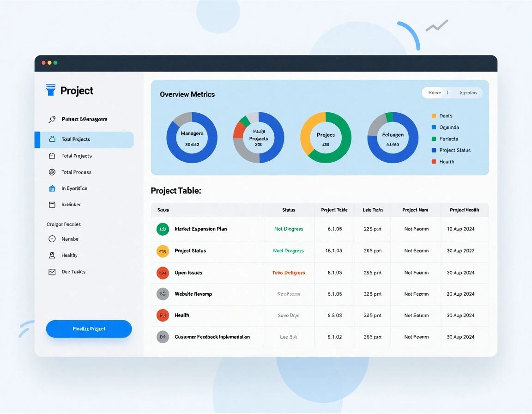Click the blue Project logo icon
Viewport: 532px width, 414px height.
[51, 90]
